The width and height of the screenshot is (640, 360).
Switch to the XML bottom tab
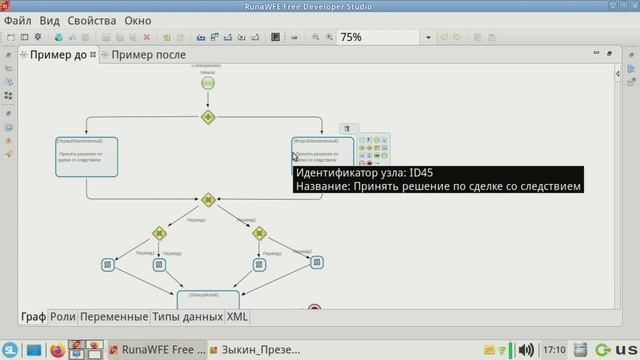tap(237, 317)
